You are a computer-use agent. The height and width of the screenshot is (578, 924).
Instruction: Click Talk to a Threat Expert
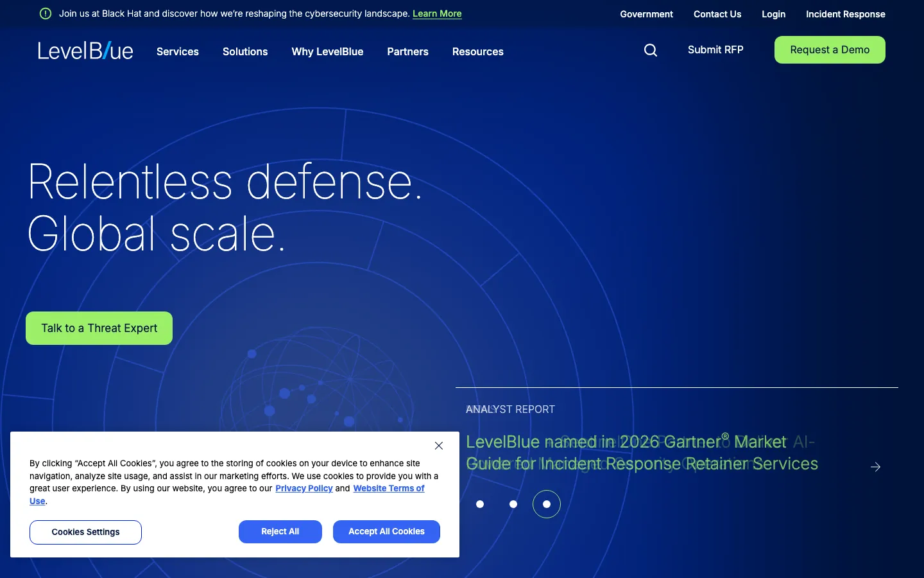click(x=99, y=328)
